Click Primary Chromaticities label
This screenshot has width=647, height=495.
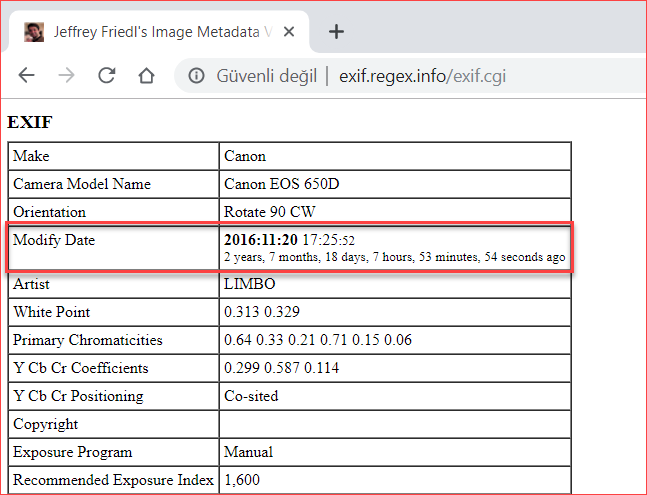coord(88,340)
